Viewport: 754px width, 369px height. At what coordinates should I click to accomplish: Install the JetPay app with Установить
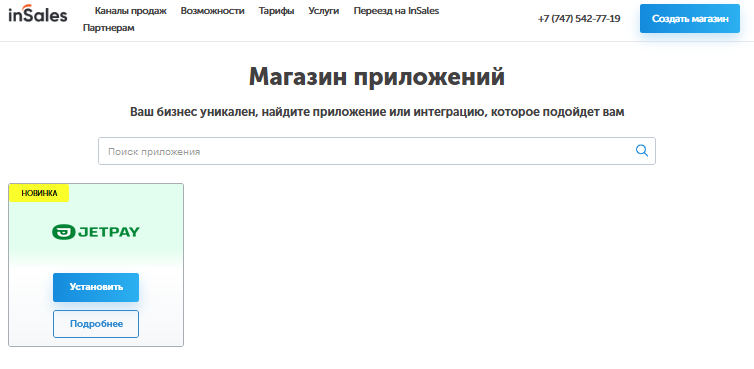(96, 287)
